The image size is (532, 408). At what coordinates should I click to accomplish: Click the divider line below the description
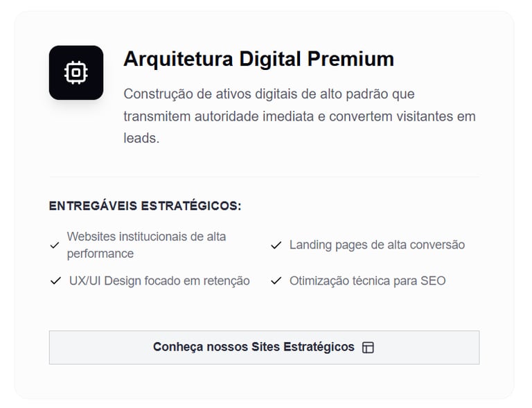coord(263,177)
